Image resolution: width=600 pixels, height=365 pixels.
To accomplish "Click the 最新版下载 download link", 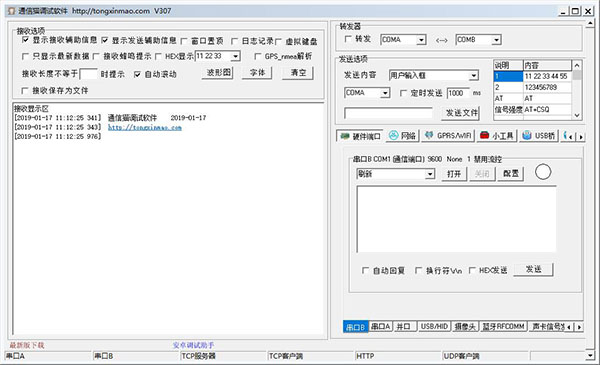I will tap(27, 345).
